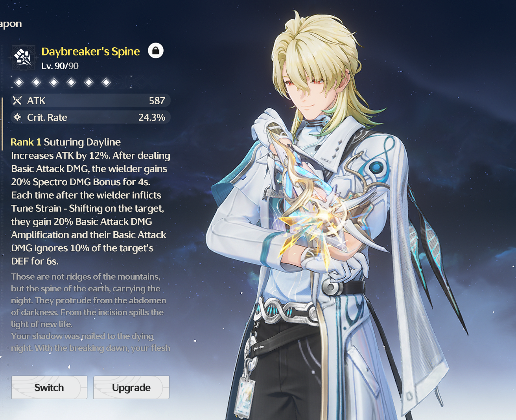Viewport: 516px width, 420px height.
Task: Open the Upgrade weapon button
Action: (131, 387)
